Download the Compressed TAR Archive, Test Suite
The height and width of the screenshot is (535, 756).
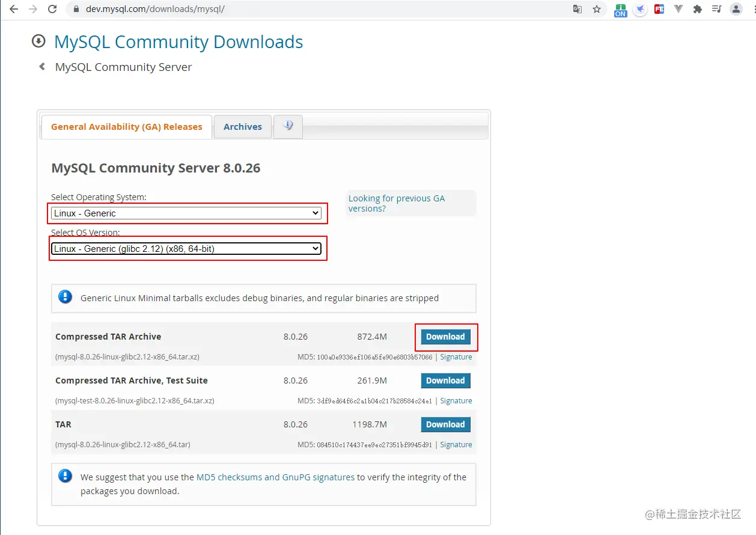pyautogui.click(x=445, y=381)
